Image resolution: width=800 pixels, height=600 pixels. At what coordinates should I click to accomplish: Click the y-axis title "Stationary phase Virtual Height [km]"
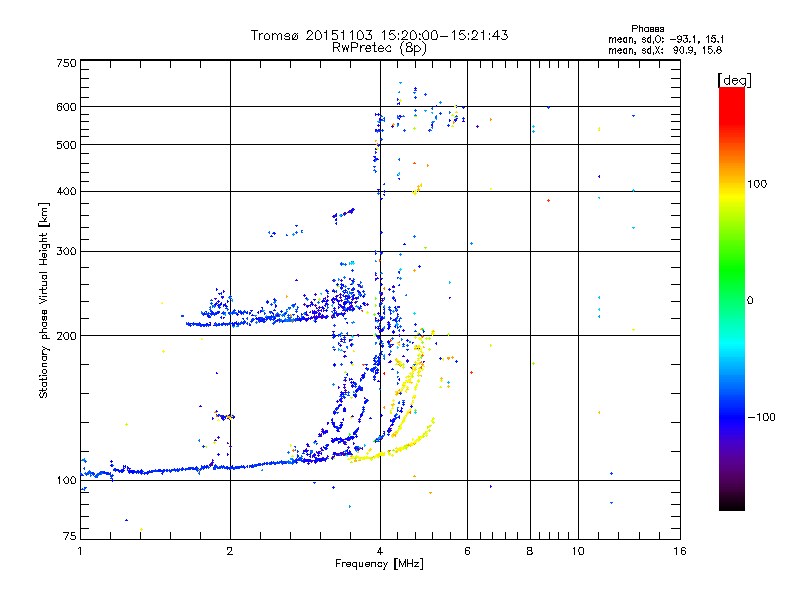pos(43,301)
